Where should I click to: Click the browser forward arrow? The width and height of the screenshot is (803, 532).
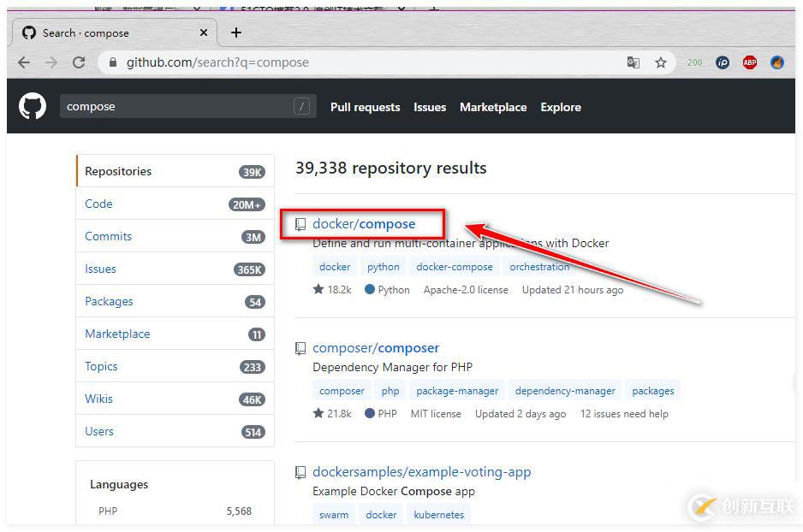[51, 62]
